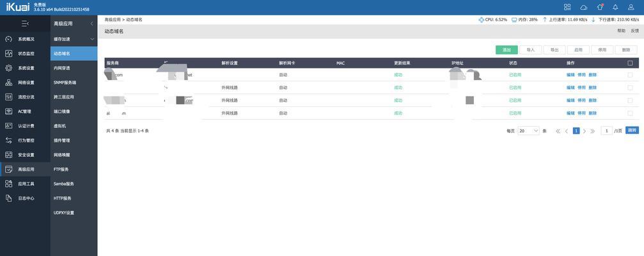This screenshot has width=644, height=256.
Task: Tick checkbox of the second table row
Action: pos(631,88)
